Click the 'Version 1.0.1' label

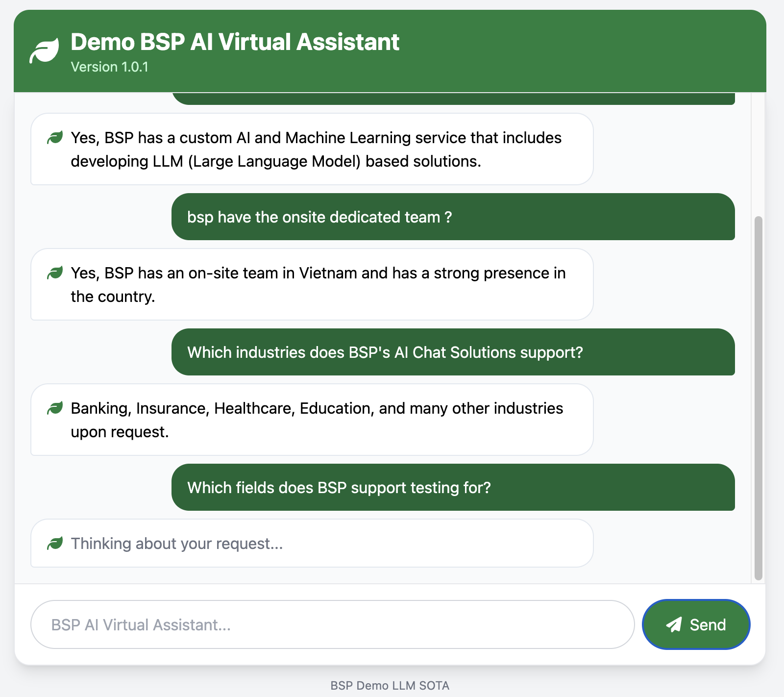(x=109, y=67)
